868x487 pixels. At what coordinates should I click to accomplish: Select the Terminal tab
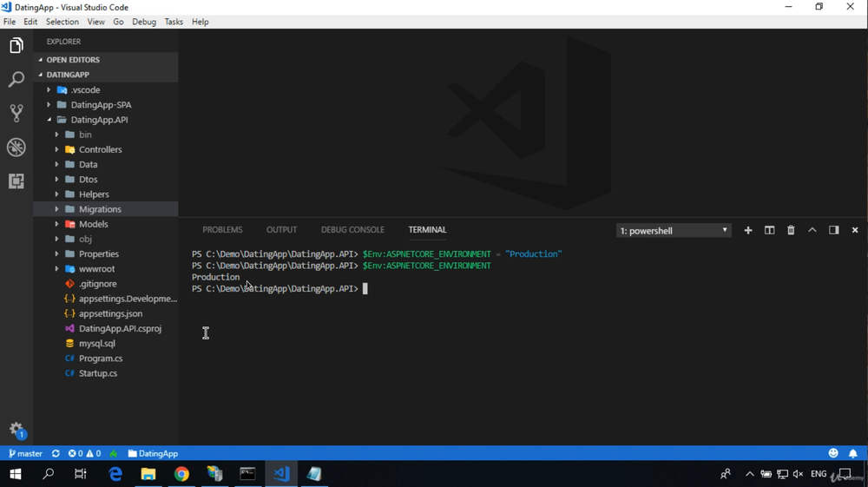point(427,230)
